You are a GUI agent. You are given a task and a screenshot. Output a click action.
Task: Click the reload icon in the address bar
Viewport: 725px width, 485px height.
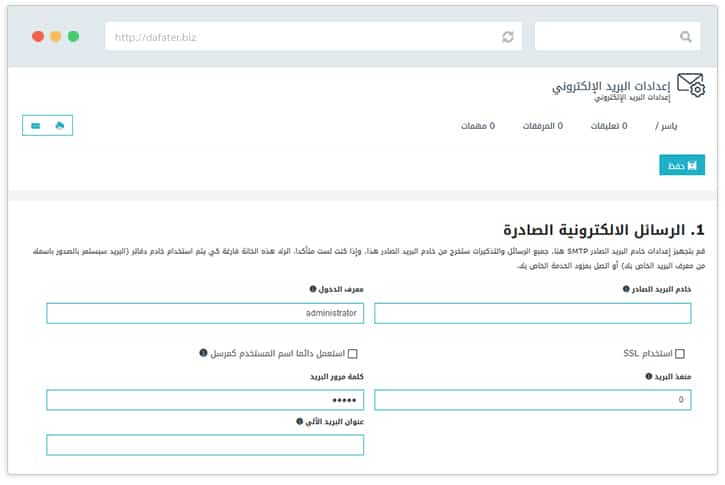[508, 37]
